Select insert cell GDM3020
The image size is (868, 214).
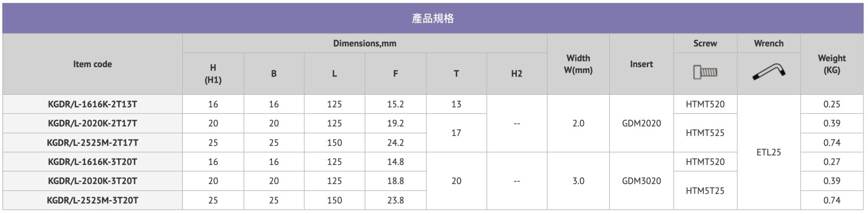tap(641, 181)
